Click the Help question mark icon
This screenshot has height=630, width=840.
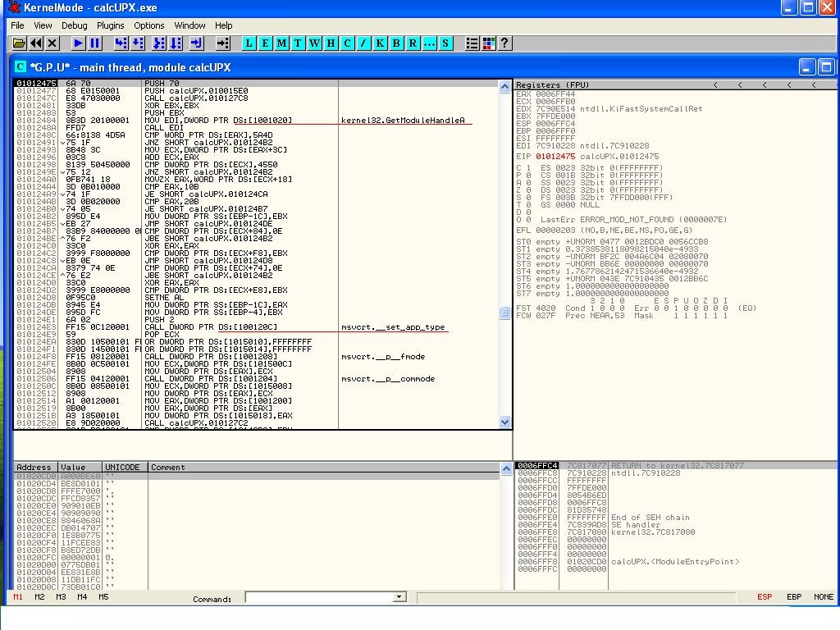coord(505,43)
